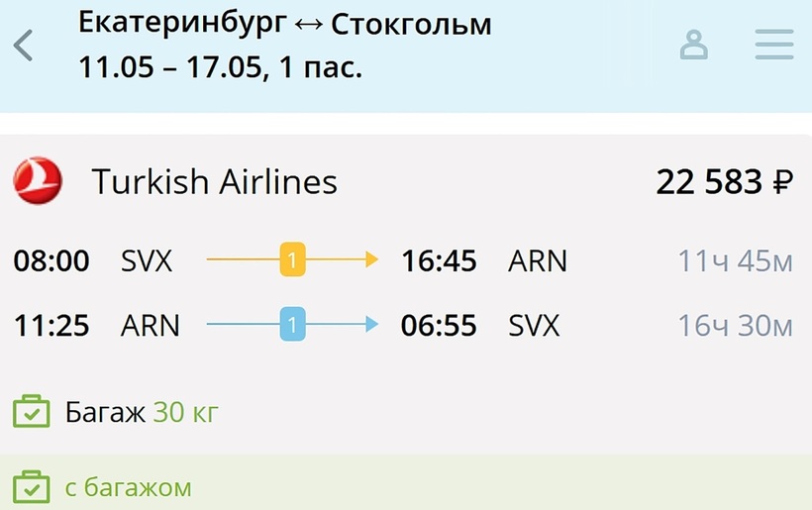The width and height of the screenshot is (812, 510).
Task: Select outbound arrival 16:45 ARN
Action: (x=483, y=261)
